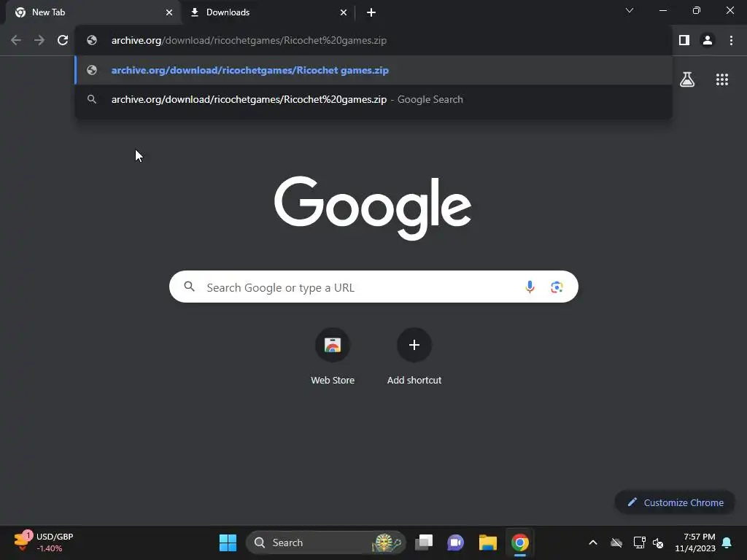
Task: Expand the tab search chevron
Action: tap(630, 10)
